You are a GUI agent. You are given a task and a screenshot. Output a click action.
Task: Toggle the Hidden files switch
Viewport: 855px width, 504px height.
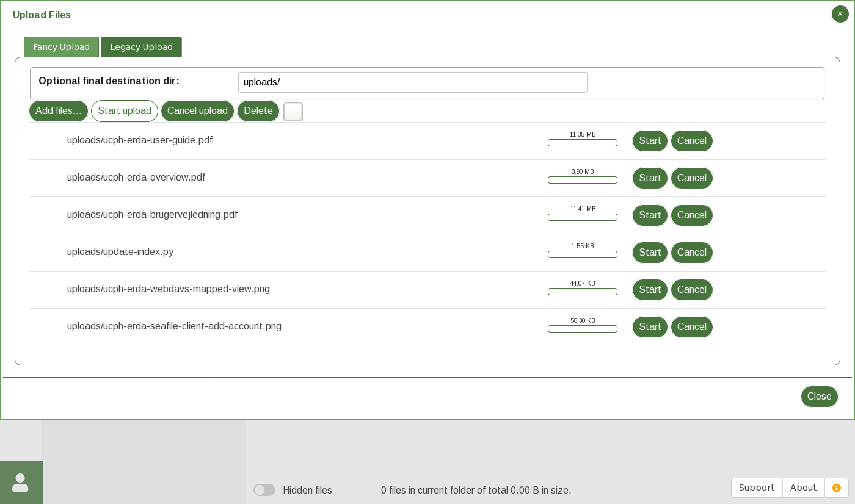pos(264,490)
